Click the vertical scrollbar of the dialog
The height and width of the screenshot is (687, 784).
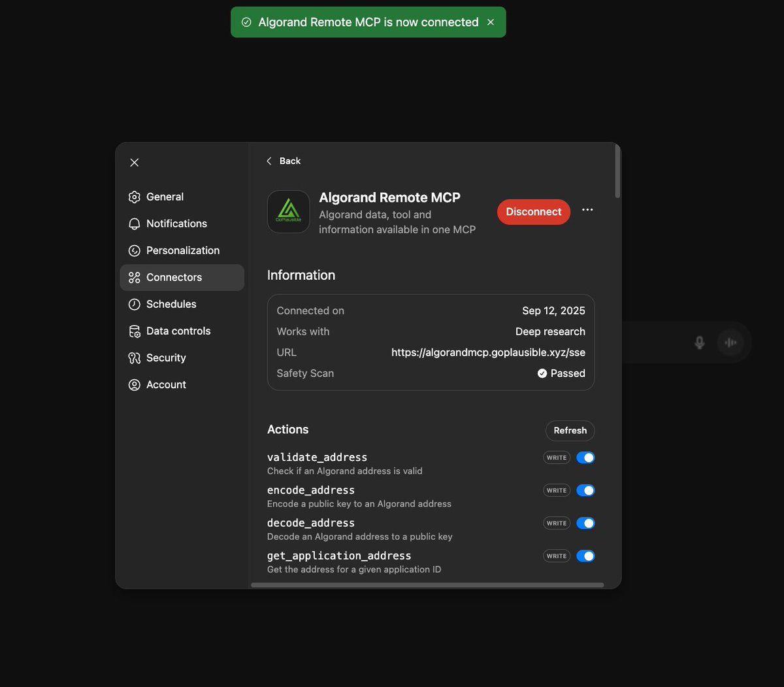tap(617, 171)
